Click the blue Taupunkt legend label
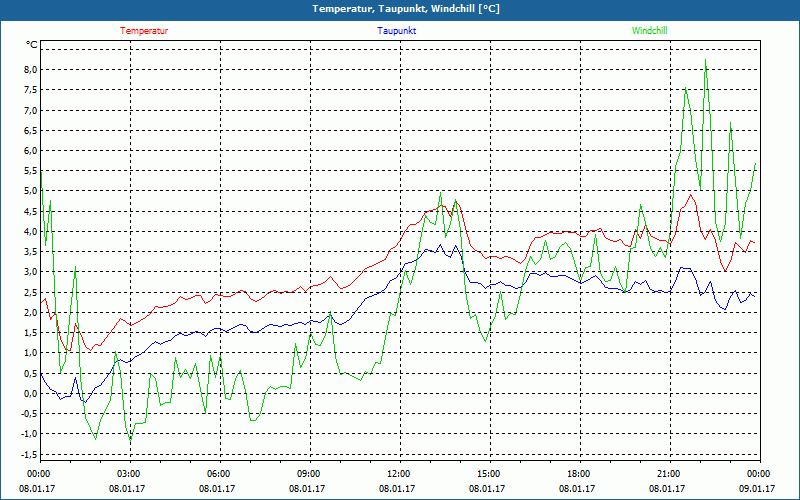 [396, 31]
